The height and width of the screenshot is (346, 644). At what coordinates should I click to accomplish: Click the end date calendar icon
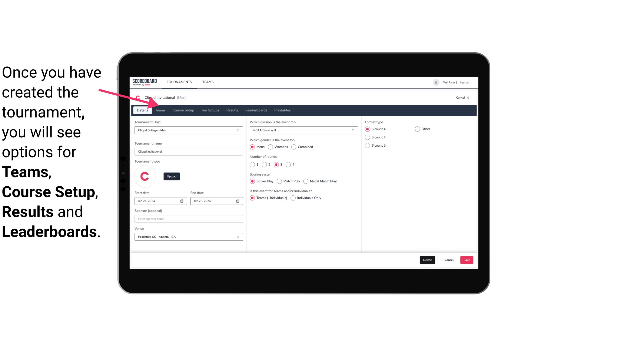pos(238,201)
